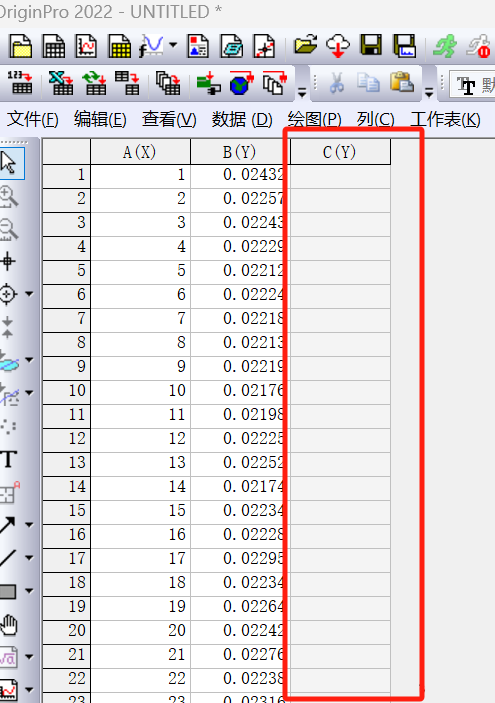Select the Arrow drawing tool
Screen dimensions: 495x703
coord(8,525)
